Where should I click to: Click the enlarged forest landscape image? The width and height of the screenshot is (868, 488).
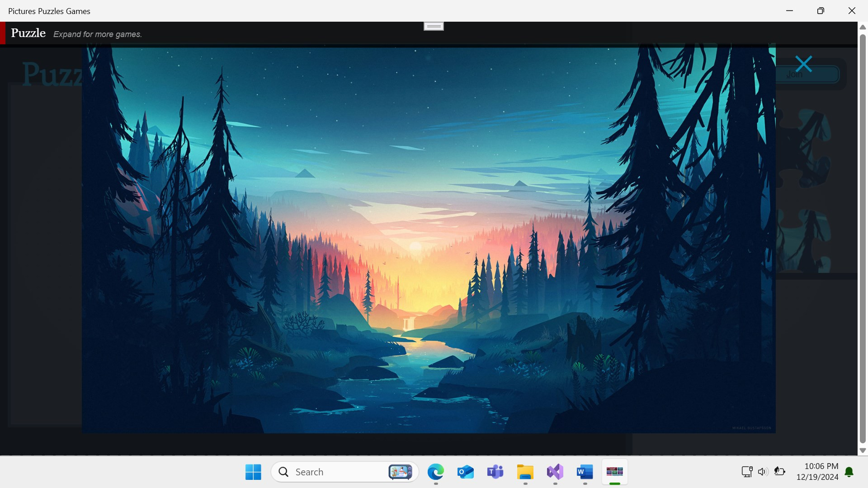[429, 239]
